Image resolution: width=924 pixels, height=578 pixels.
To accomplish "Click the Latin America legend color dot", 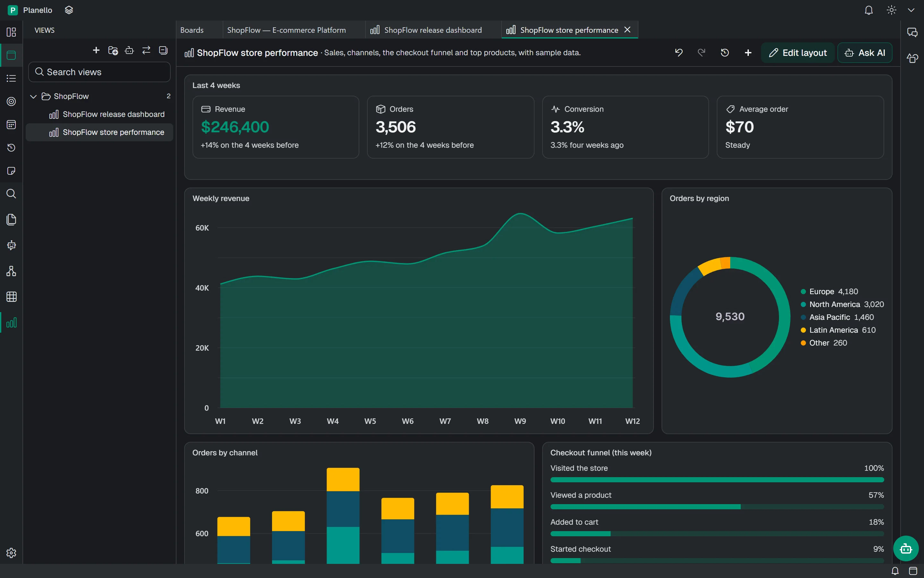I will click(x=803, y=330).
